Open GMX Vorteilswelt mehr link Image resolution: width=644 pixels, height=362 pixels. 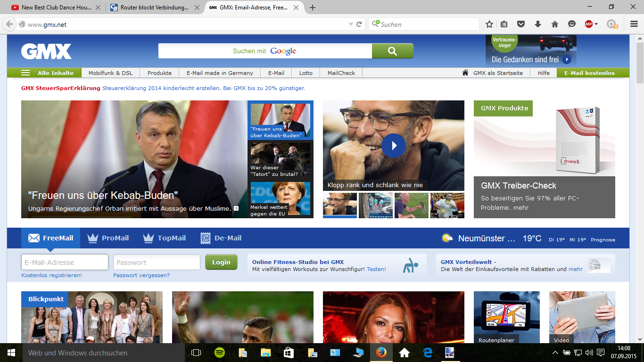tap(576, 269)
